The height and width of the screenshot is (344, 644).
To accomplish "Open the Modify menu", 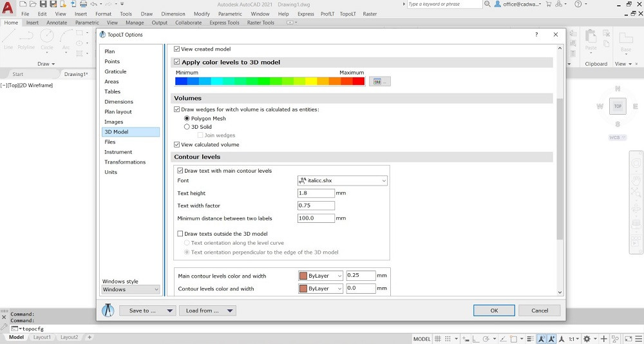I will tap(202, 14).
